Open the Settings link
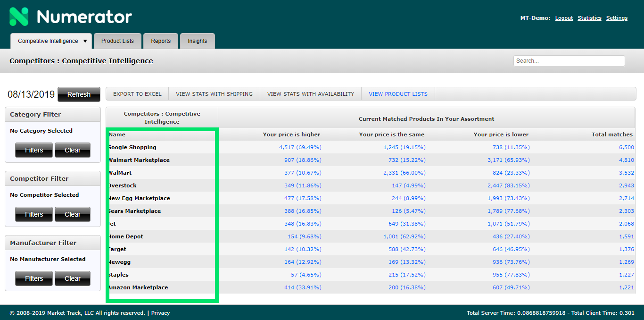This screenshot has height=320, width=644. pyautogui.click(x=617, y=18)
